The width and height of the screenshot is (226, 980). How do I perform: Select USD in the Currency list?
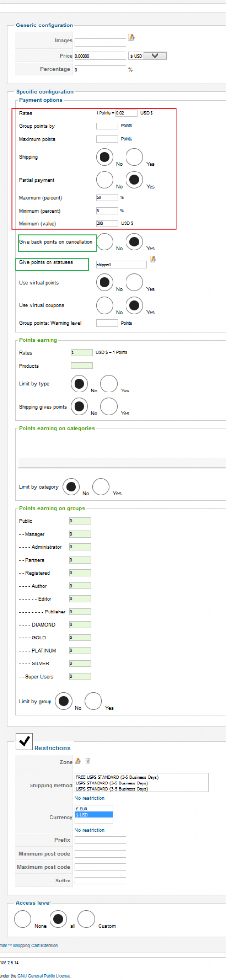[94, 814]
